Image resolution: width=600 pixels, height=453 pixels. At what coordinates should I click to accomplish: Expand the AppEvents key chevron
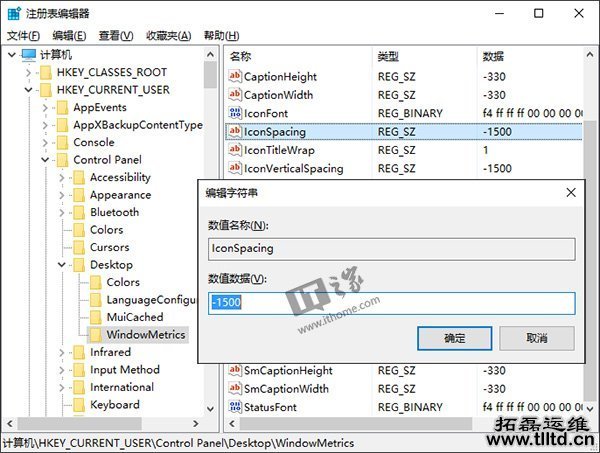[45, 108]
